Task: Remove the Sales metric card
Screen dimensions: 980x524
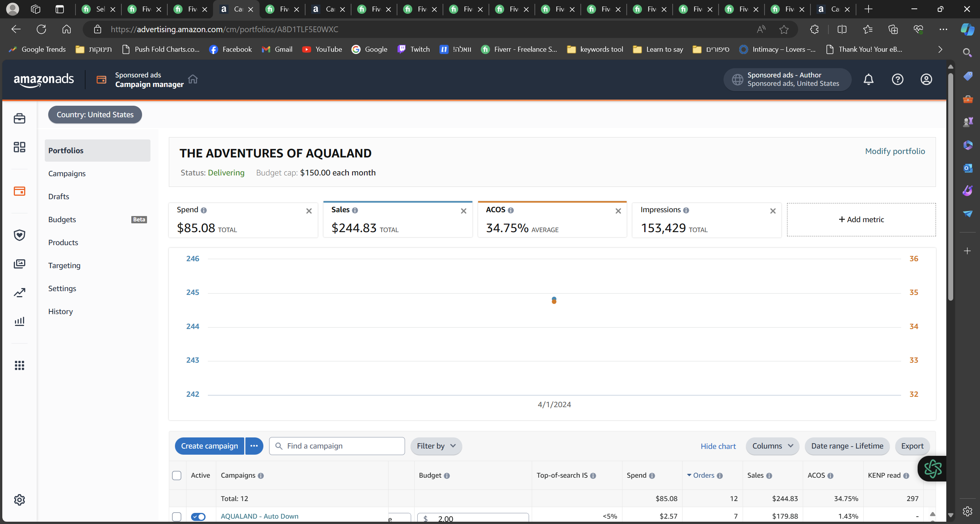Action: pos(464,211)
